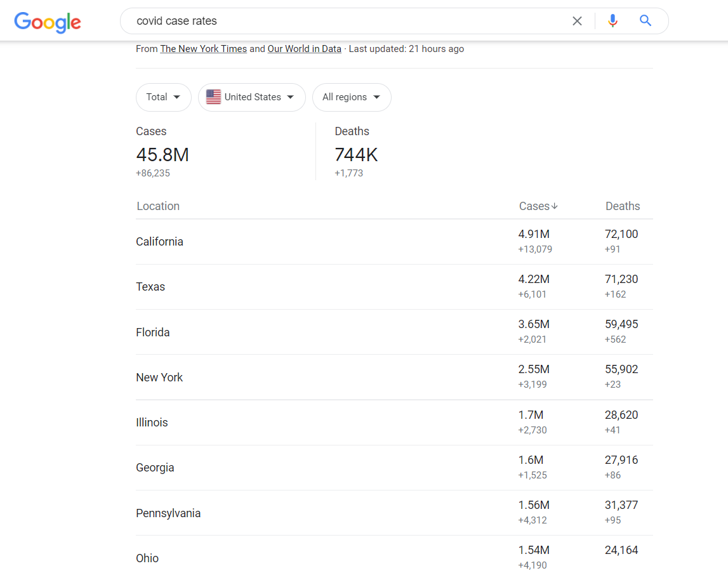The image size is (728, 573).
Task: Open the Our World in Data link
Action: (x=304, y=49)
